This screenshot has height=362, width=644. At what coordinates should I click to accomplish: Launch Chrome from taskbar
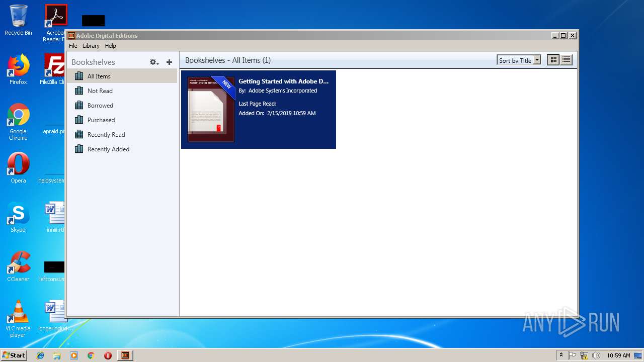pos(91,355)
